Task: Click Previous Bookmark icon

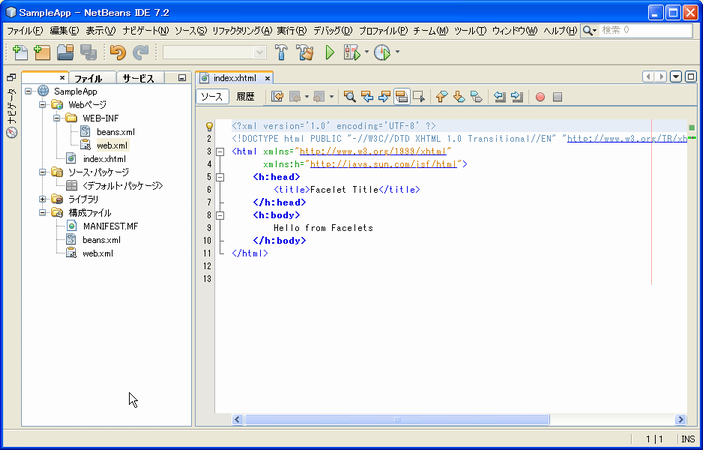Action: [442, 97]
